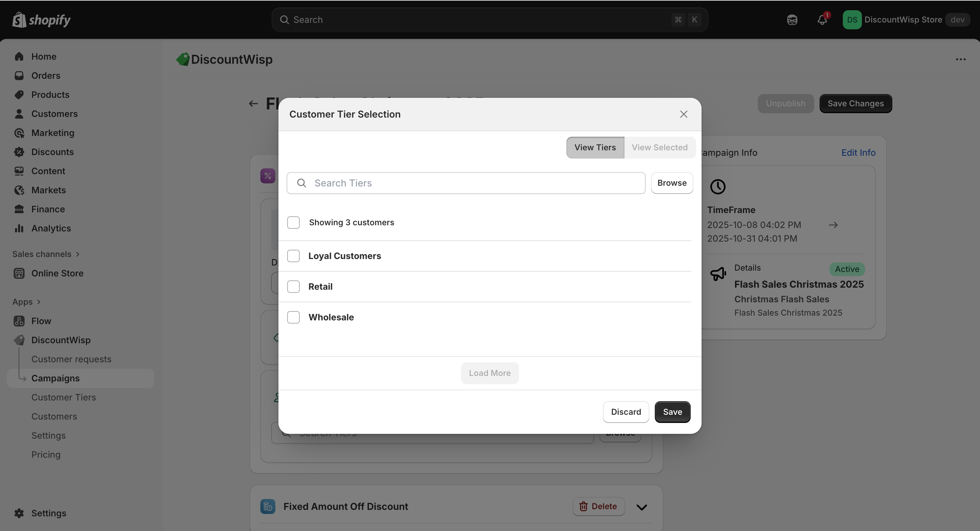Image resolution: width=980 pixels, height=531 pixels.
Task: Tick the Wholesale tier checkbox
Action: (x=293, y=317)
